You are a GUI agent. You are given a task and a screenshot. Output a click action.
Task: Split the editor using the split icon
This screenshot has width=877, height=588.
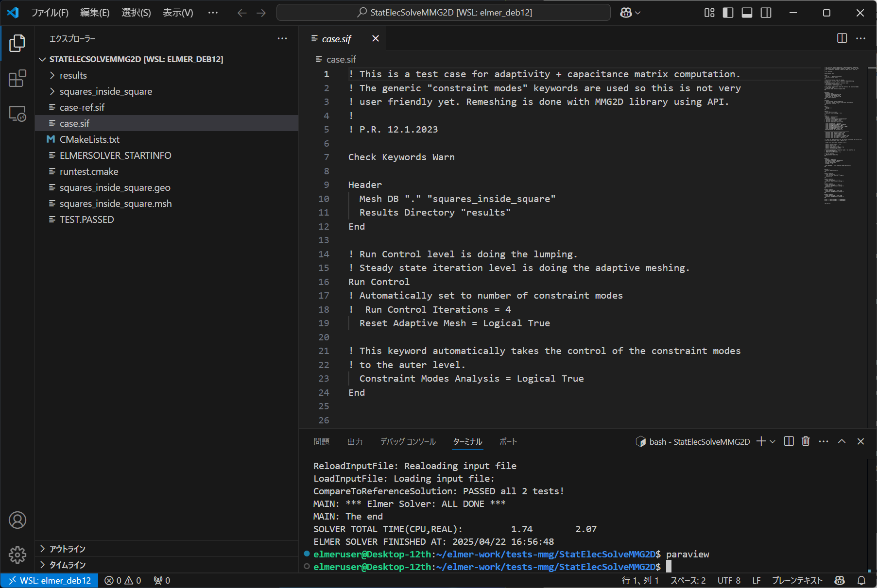pos(842,38)
